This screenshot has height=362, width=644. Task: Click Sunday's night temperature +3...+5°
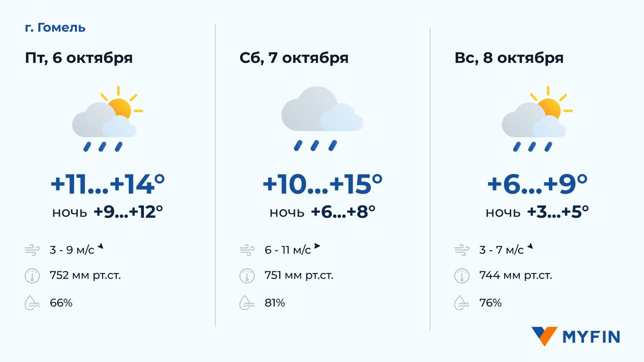558,212
